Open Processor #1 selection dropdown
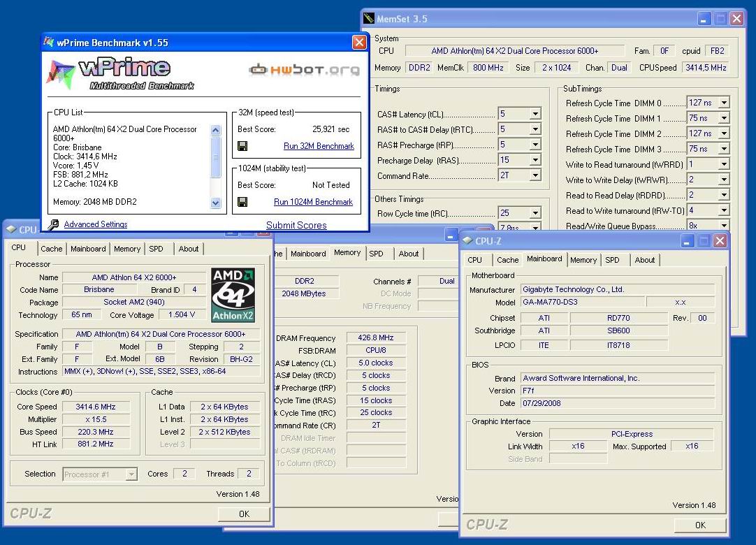 (131, 474)
